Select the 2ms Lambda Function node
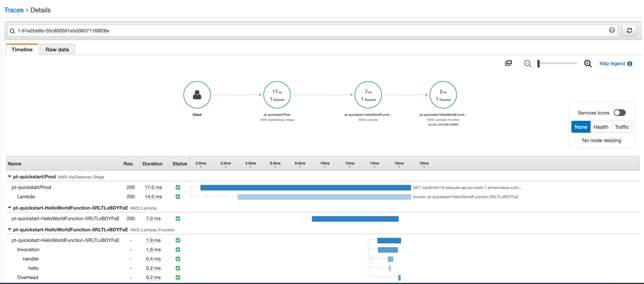The image size is (644, 284). pos(443,95)
